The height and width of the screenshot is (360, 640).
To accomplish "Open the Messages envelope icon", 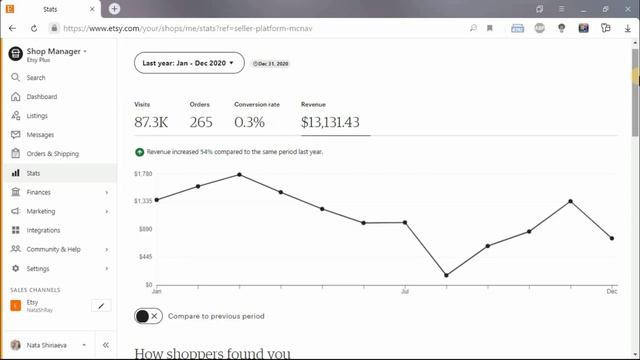I will point(16,135).
